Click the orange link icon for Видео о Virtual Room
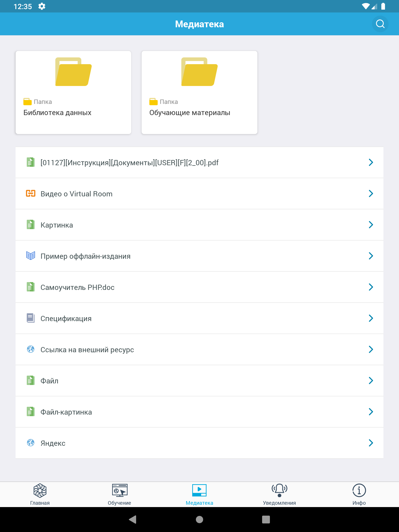The height and width of the screenshot is (532, 399). tap(31, 194)
